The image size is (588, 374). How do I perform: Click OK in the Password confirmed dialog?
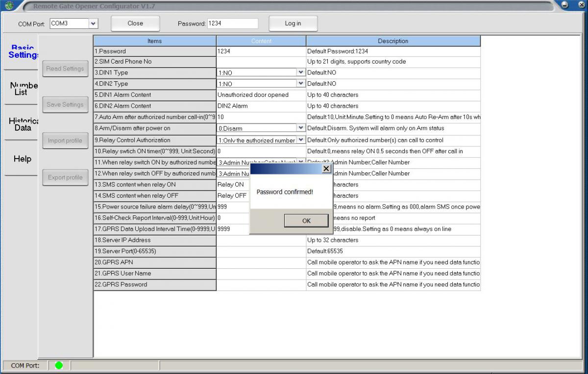click(x=306, y=221)
